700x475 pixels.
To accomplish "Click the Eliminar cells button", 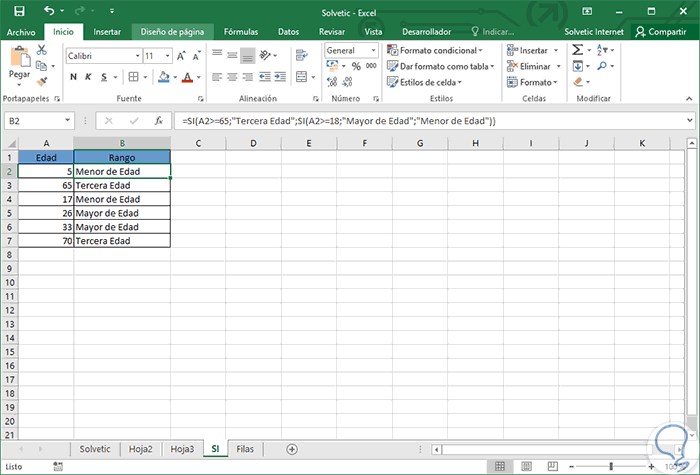I will (534, 66).
